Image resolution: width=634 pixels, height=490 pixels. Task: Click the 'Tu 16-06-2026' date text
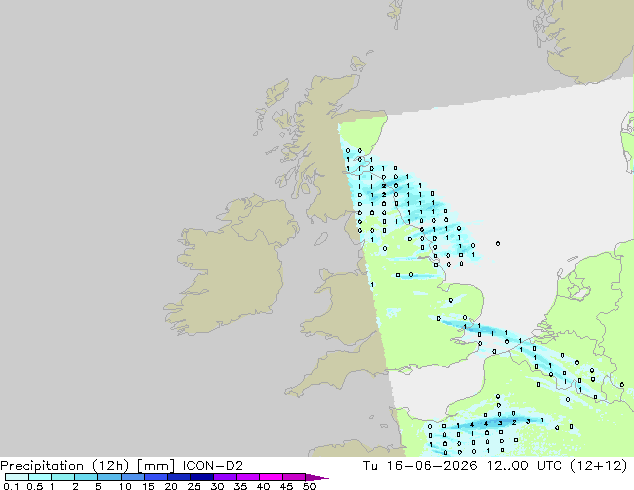pos(420,466)
